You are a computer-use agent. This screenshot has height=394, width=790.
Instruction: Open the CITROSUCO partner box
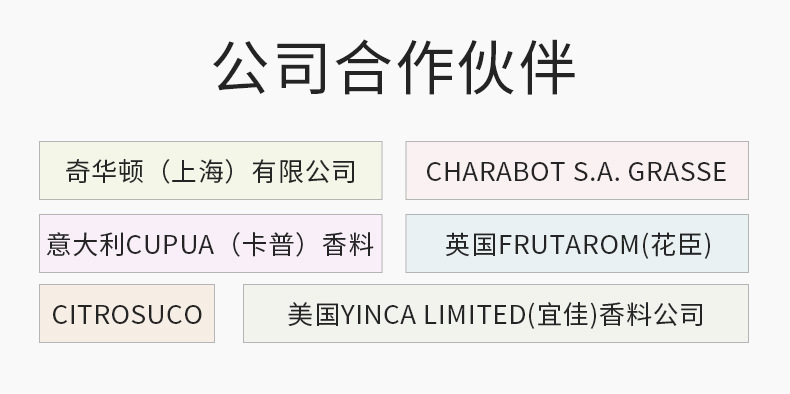pos(127,313)
